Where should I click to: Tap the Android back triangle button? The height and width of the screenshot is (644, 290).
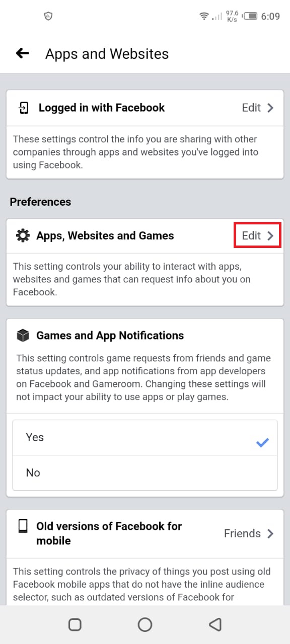click(215, 624)
